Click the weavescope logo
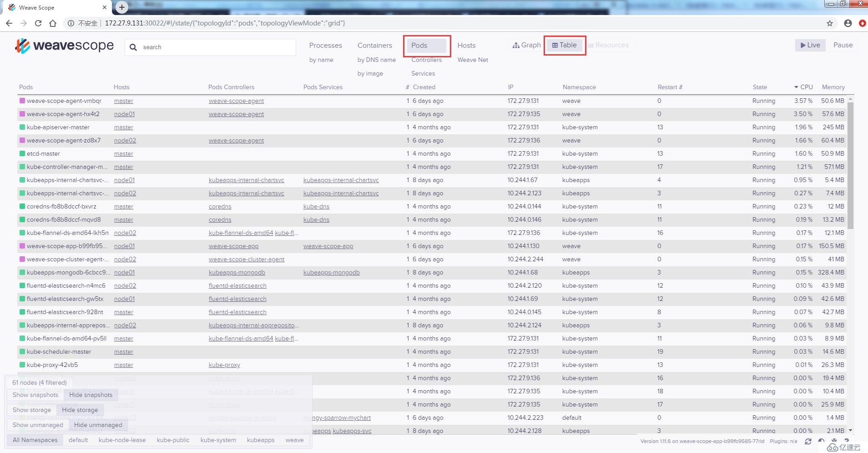This screenshot has width=868, height=453. (x=64, y=46)
